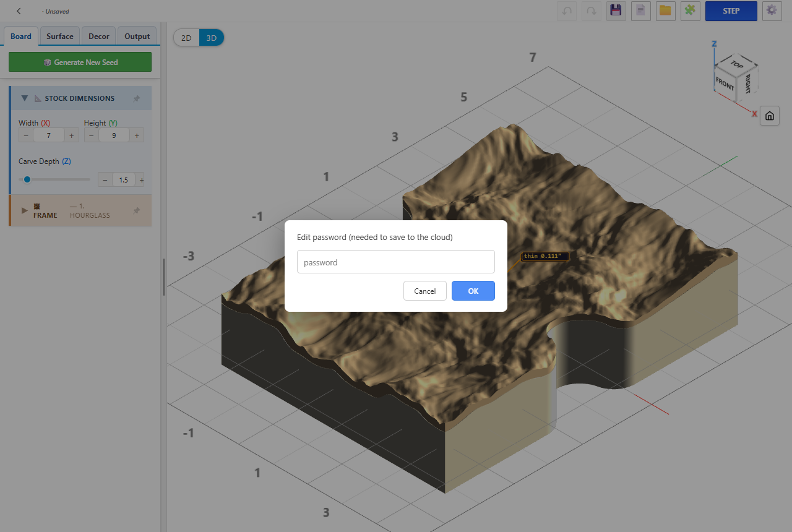Open the folder icon to browse projects
Image resolution: width=792 pixels, height=532 pixels.
666,11
